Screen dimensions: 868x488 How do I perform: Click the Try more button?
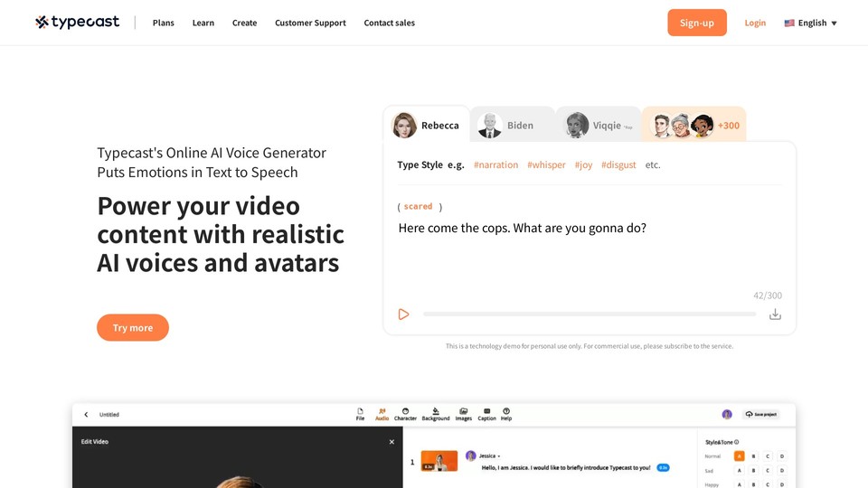tap(133, 327)
